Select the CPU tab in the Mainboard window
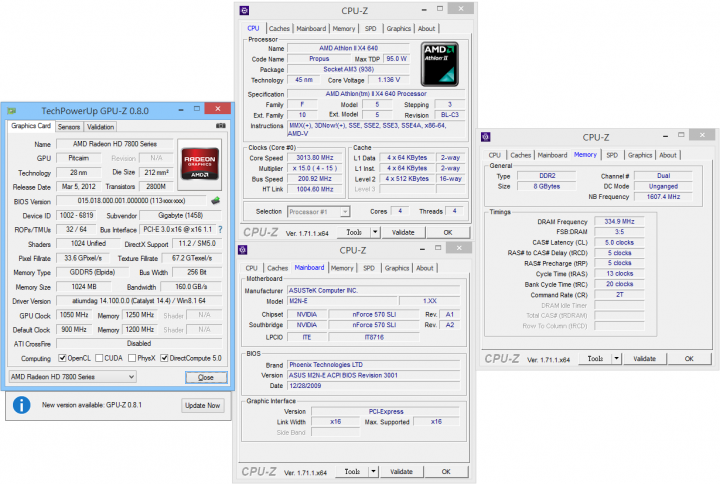Image resolution: width=720 pixels, height=484 pixels. [x=251, y=268]
